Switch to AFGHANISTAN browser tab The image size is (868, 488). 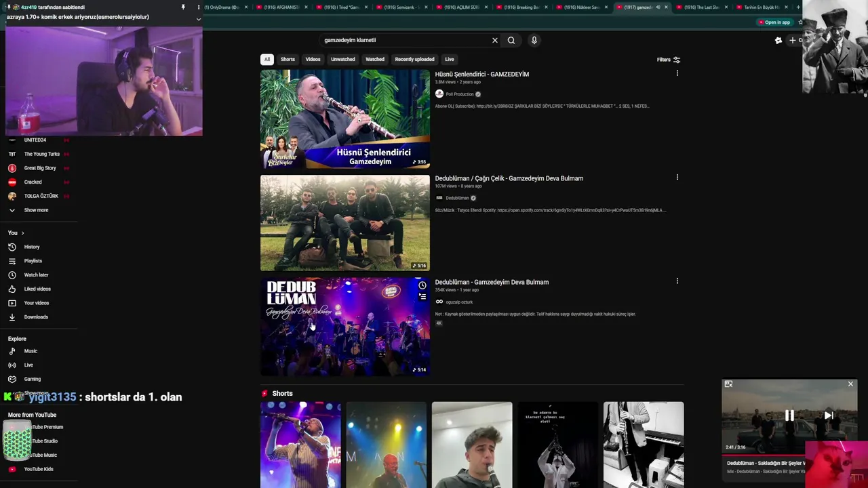point(280,7)
